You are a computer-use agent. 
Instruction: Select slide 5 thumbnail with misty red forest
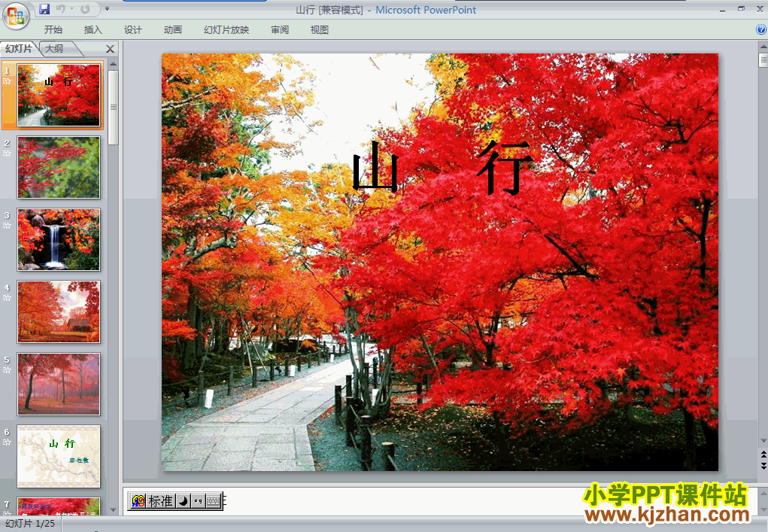[59, 384]
